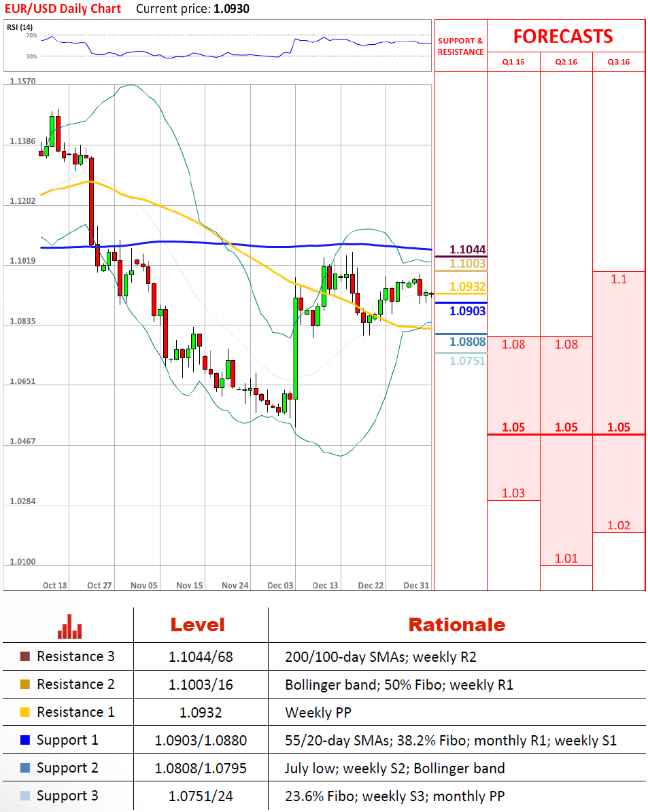Click the Dec 31 date axis label
The width and height of the screenshot is (648, 812).
[x=416, y=586]
